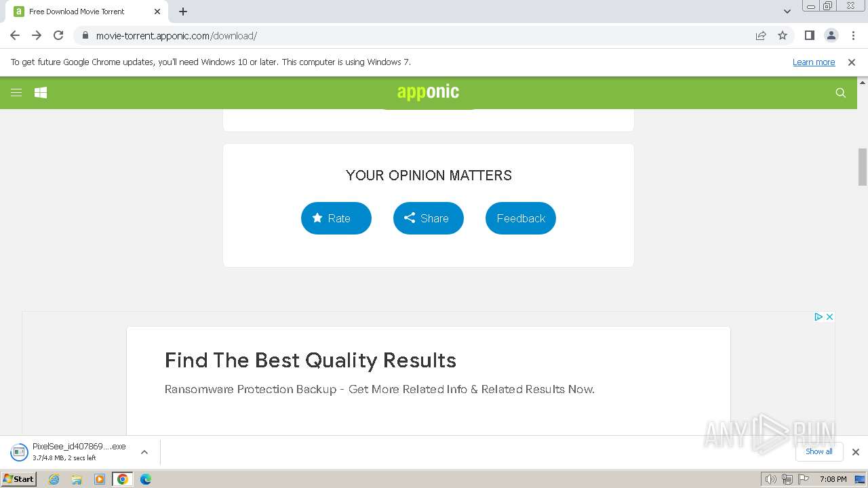Open the apponic hamburger menu
The height and width of the screenshot is (488, 868).
(16, 93)
